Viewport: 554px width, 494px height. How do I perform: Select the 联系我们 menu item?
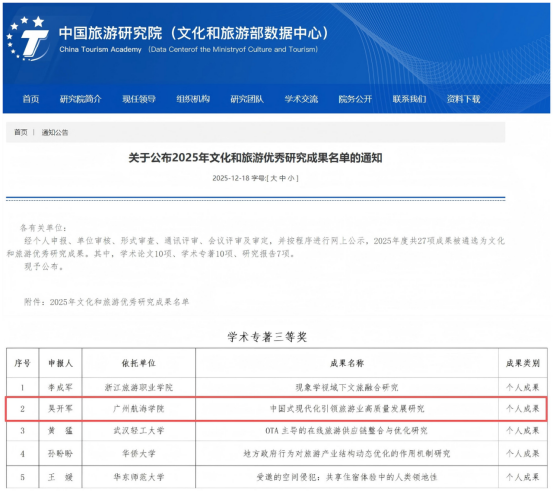(409, 99)
